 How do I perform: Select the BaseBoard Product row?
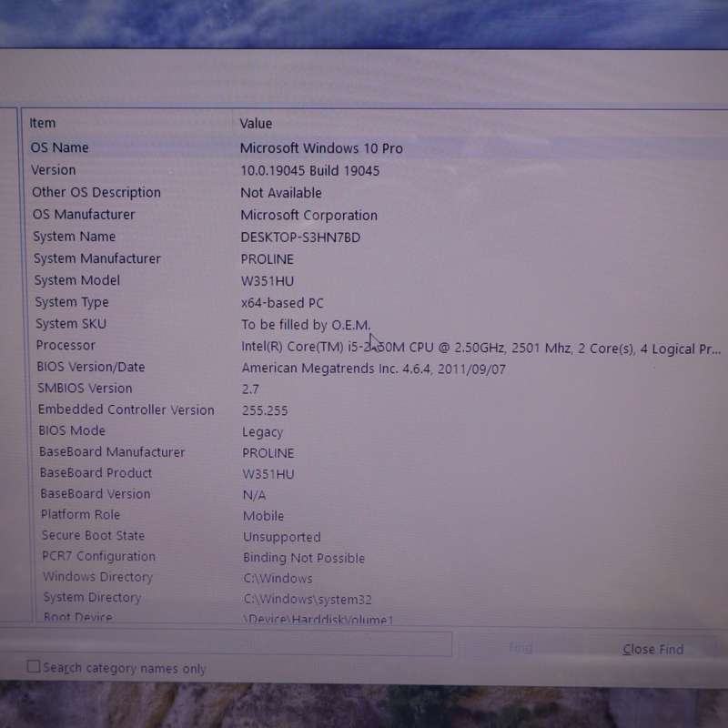coord(96,472)
